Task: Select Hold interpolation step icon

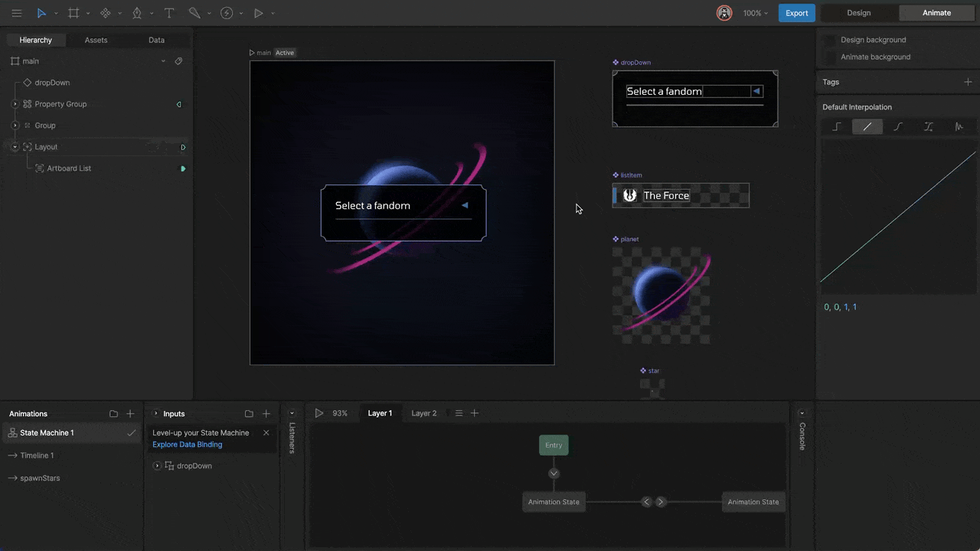Action: 837,127
